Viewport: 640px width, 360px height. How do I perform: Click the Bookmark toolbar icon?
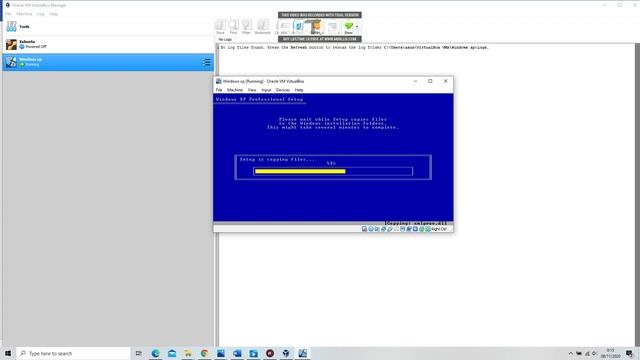(263, 27)
